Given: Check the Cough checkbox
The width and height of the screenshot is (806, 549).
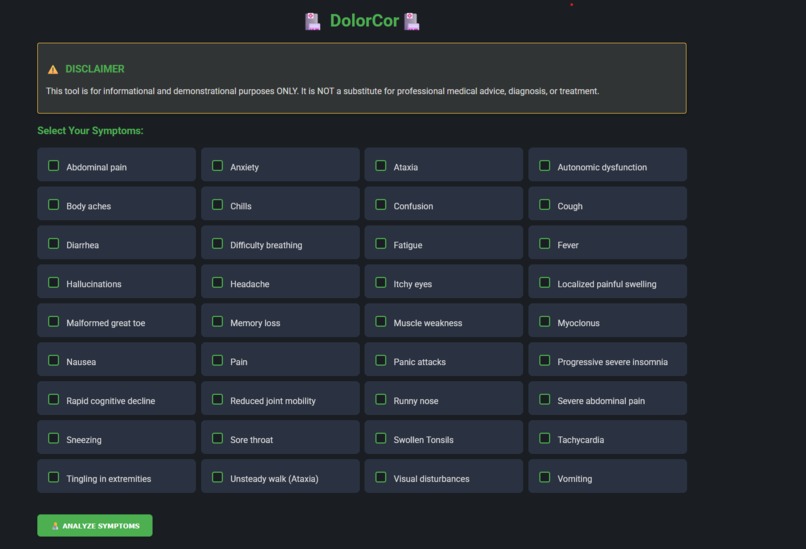Looking at the screenshot, I should click(x=545, y=205).
